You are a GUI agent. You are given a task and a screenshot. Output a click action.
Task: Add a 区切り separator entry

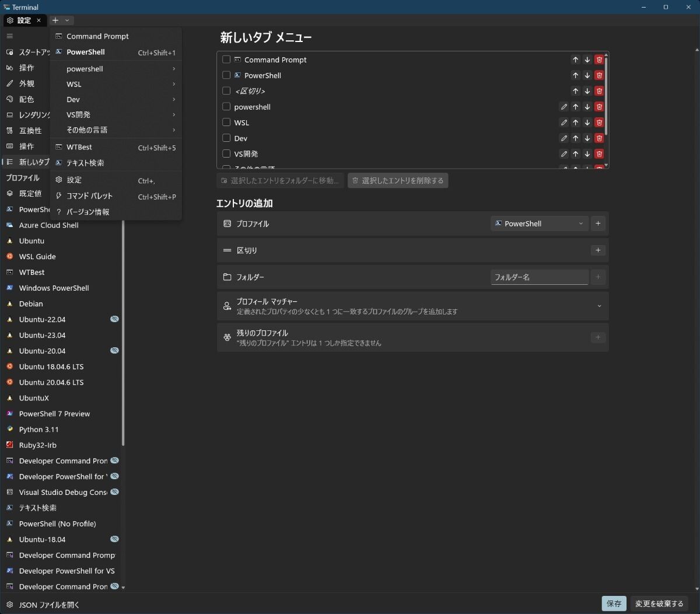[x=598, y=250]
